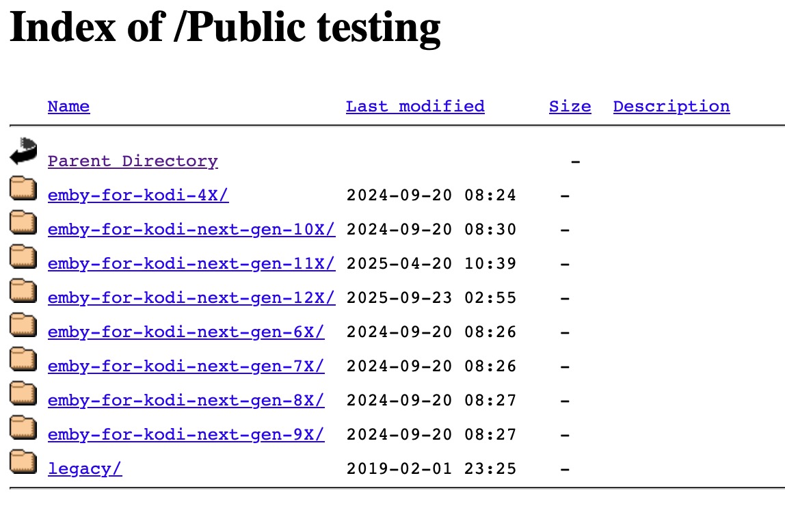The image size is (785, 532).
Task: Click folder icon beside emby-for-kodi-4X
Action: [23, 187]
